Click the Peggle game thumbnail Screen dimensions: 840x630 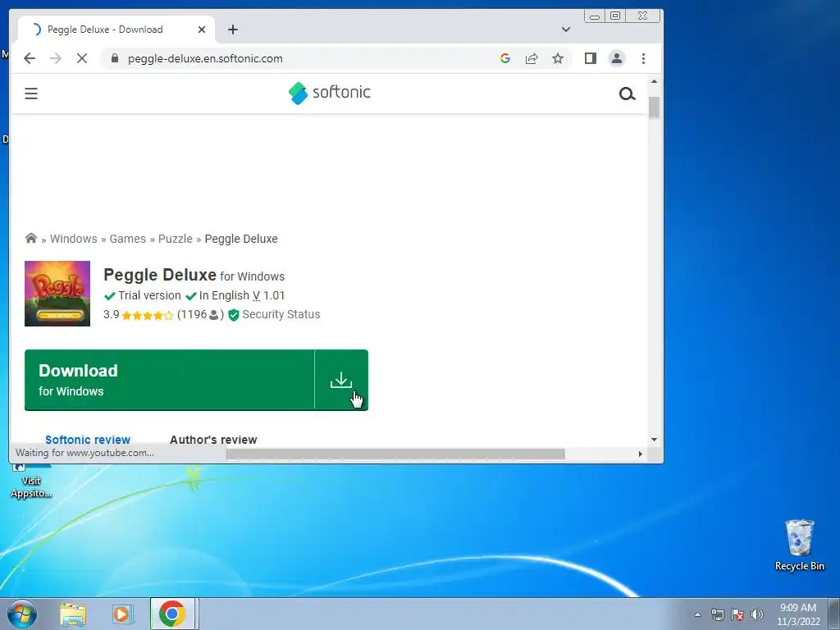pyautogui.click(x=57, y=294)
